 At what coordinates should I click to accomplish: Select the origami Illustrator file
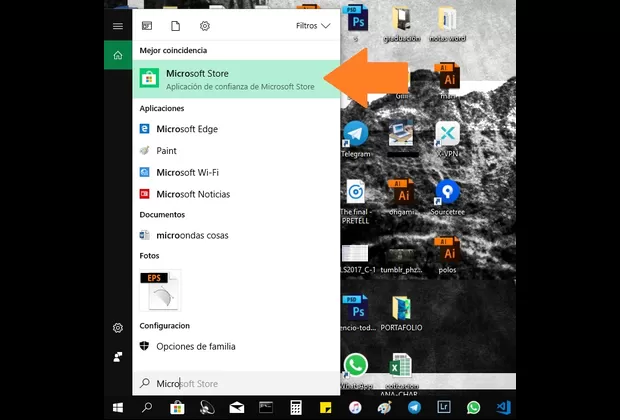402,198
